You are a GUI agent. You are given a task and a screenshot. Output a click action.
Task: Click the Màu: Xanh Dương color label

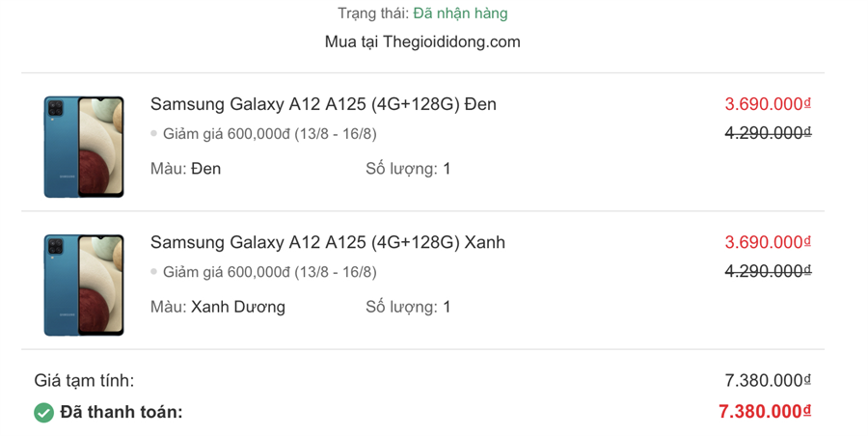point(218,307)
